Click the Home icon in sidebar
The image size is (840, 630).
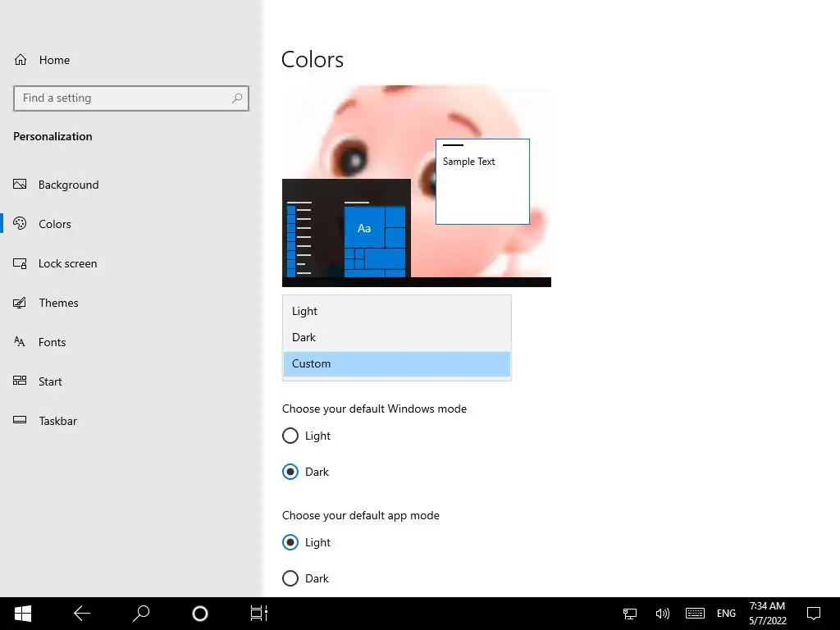(21, 59)
